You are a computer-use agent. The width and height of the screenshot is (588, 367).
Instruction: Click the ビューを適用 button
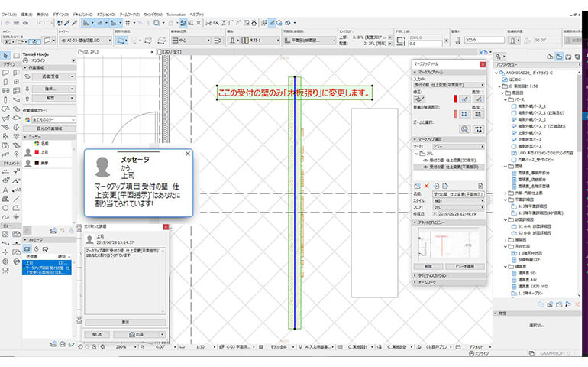coord(465,265)
